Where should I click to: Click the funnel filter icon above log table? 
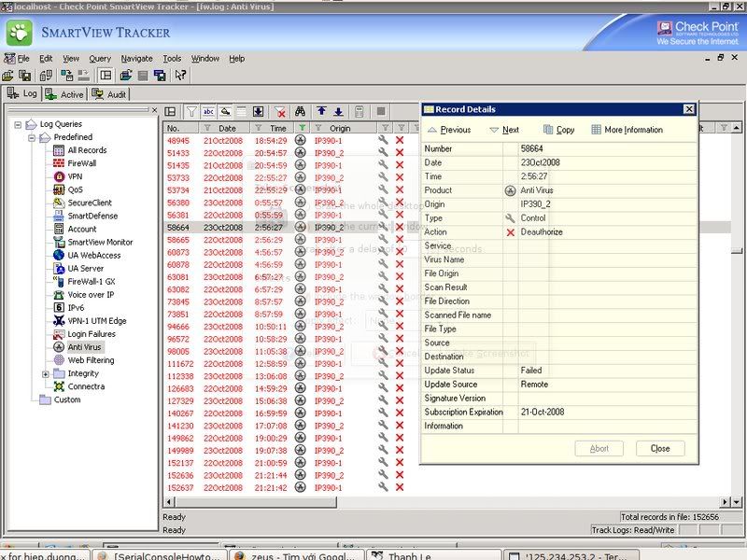pos(191,112)
